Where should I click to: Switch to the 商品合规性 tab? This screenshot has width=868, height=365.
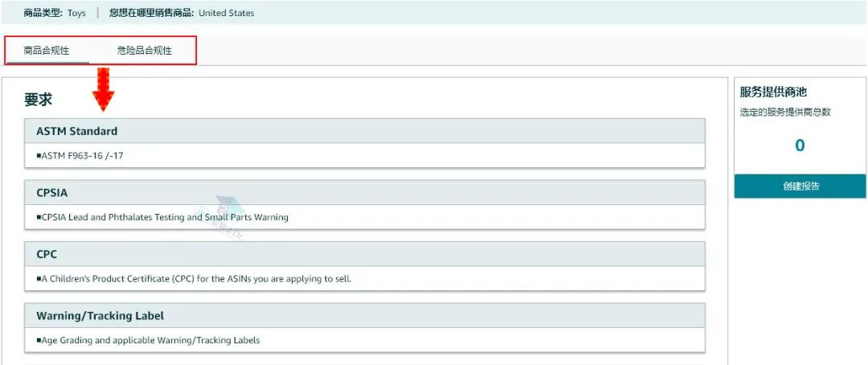click(47, 51)
